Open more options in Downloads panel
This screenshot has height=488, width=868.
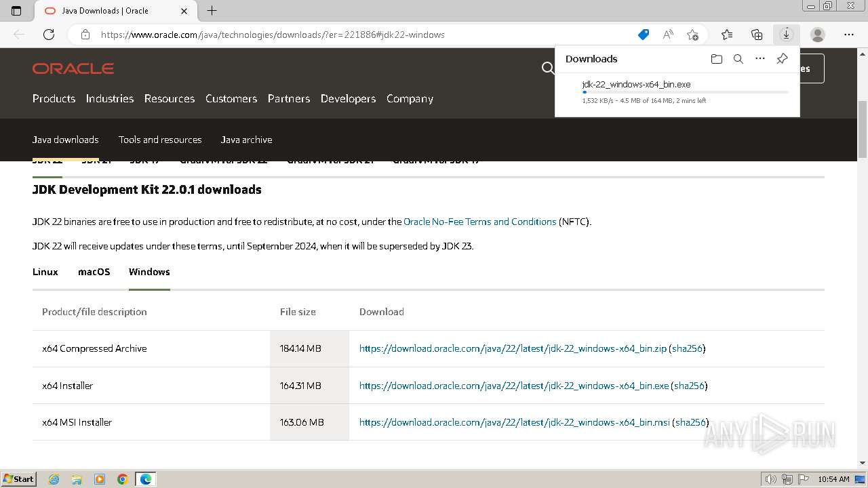tap(760, 59)
